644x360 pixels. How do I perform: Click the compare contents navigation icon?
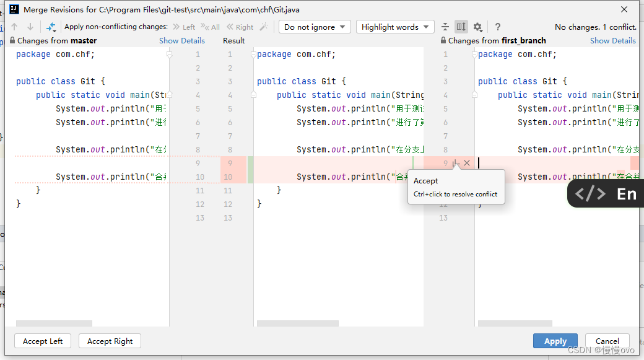(x=51, y=27)
